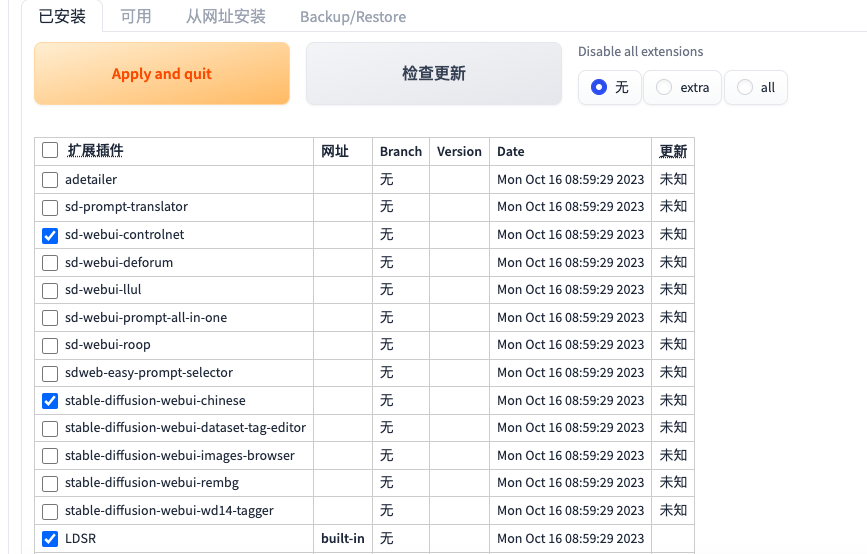
Task: Click the 未知 status in stable-diffusion-webui-wd14-tagger row
Action: click(673, 510)
